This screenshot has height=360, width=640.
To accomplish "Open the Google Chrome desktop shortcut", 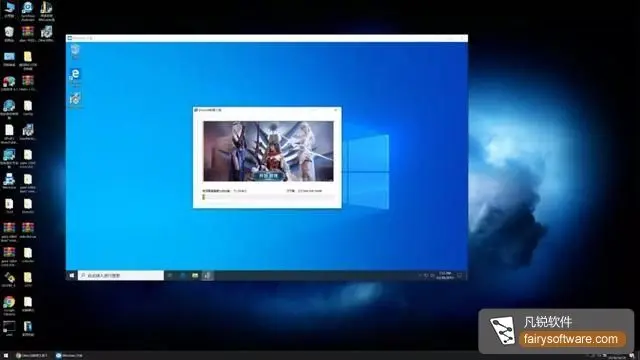I will 9,305.
